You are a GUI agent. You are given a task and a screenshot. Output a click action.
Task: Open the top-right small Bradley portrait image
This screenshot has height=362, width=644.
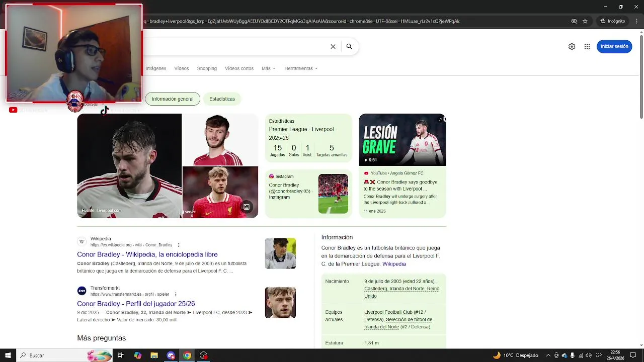[x=220, y=139]
